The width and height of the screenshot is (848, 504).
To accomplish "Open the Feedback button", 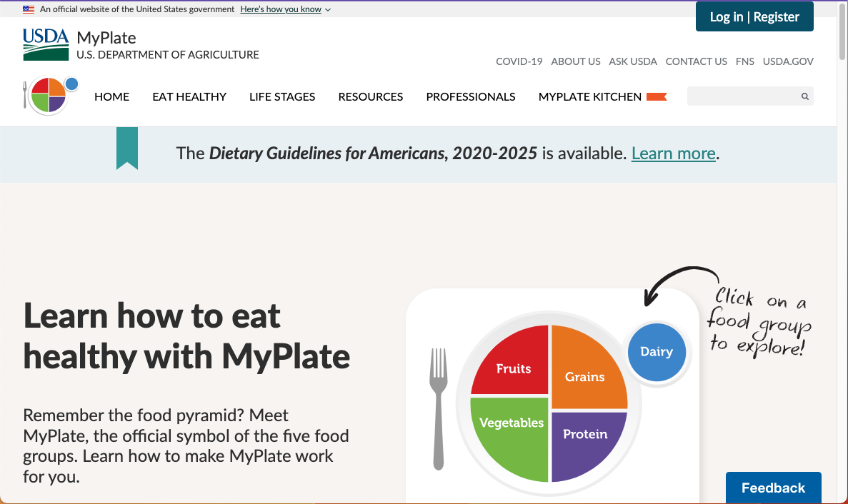I will tap(773, 488).
